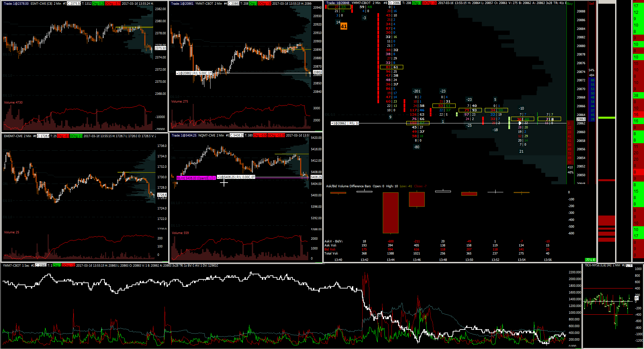Click the 54% ratio label in the DOM
644x349 pixels.
pyautogui.click(x=591, y=70)
